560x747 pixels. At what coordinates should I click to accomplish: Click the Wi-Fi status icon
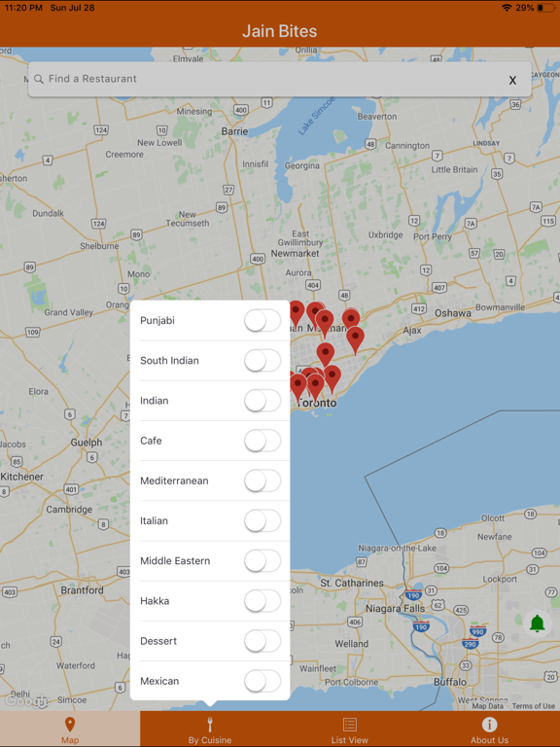click(x=507, y=8)
